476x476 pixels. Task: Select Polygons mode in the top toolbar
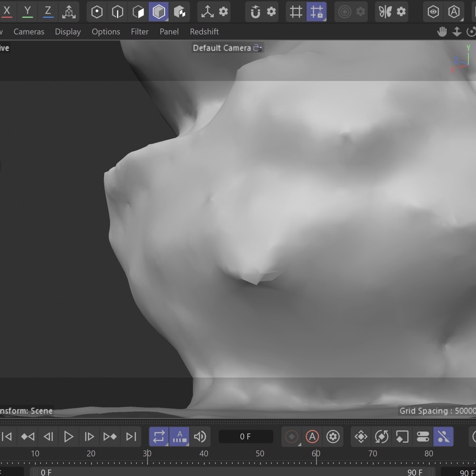[138, 12]
